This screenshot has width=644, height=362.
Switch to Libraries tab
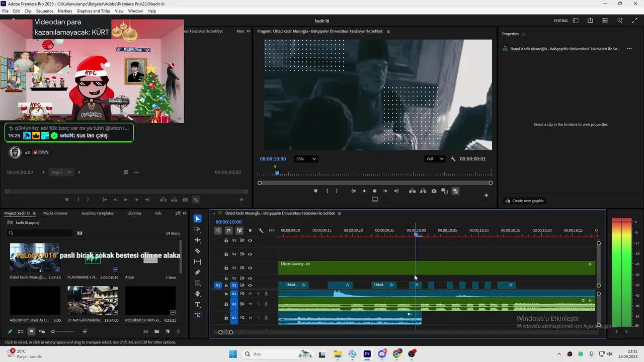coord(134,213)
